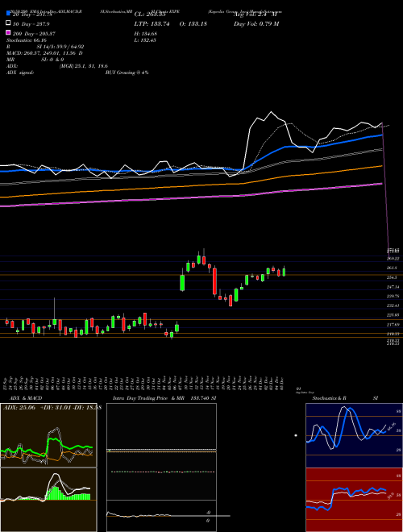This screenshot has width=403, height=532.
Task: Select the 'L: 132.43' low price text
Action: click(145, 40)
